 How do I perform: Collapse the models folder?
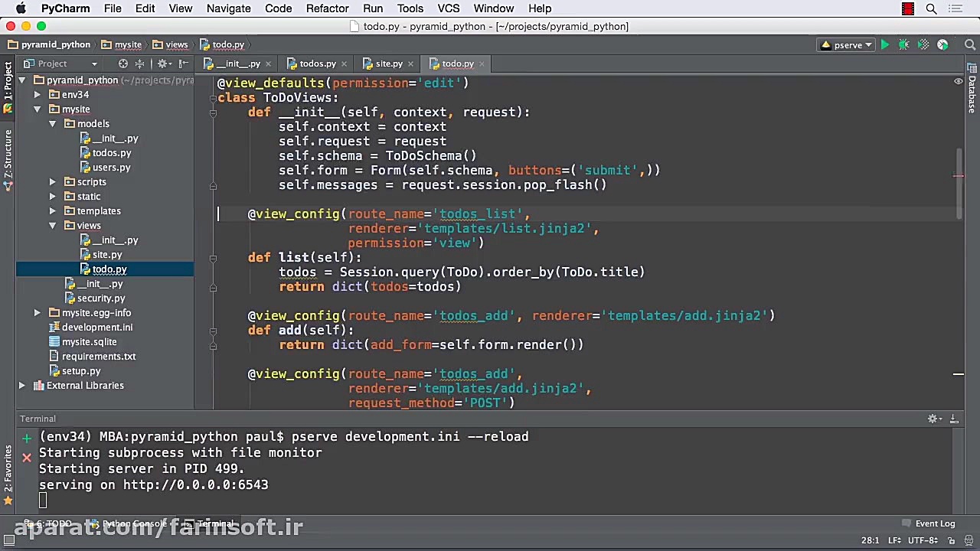tap(52, 124)
